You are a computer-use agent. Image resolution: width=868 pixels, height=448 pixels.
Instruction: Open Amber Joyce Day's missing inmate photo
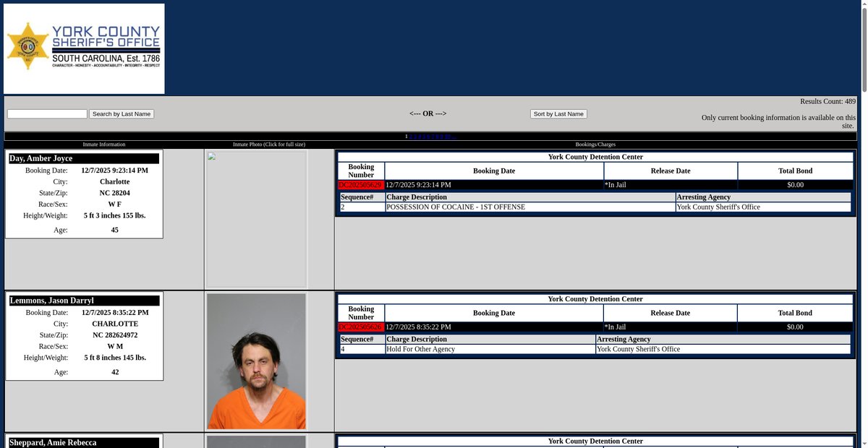(256, 219)
